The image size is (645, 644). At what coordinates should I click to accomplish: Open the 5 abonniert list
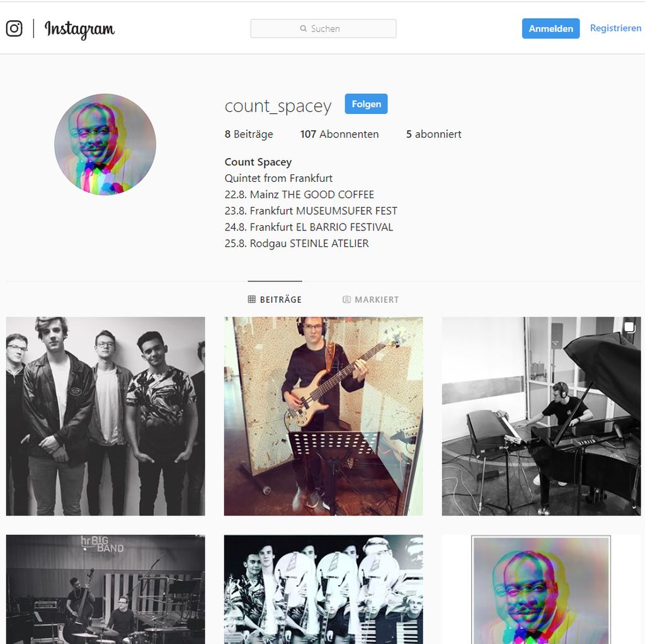(433, 134)
